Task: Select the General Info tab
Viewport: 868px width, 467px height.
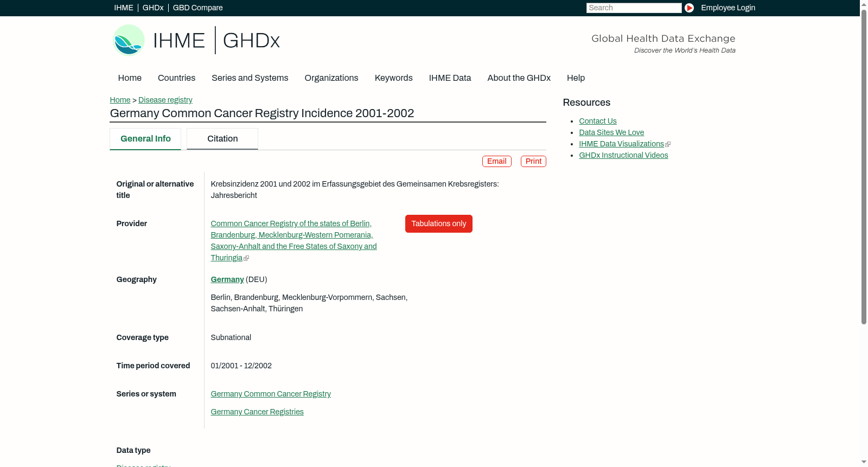Action: click(x=145, y=139)
